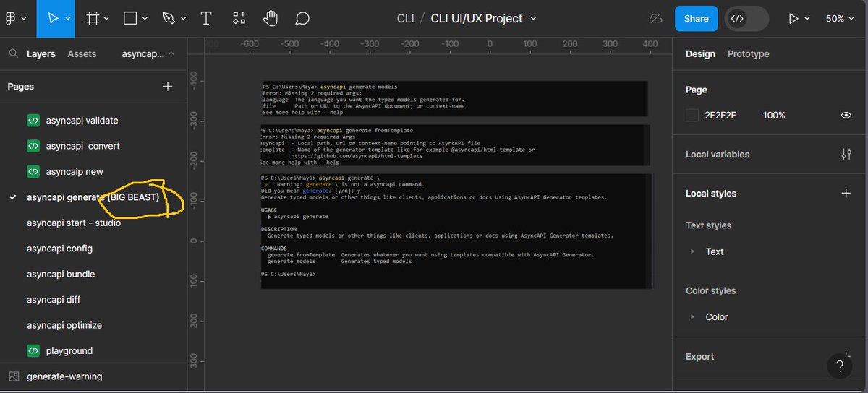
Task: Open Frame tool options dropdown arrow
Action: click(107, 20)
